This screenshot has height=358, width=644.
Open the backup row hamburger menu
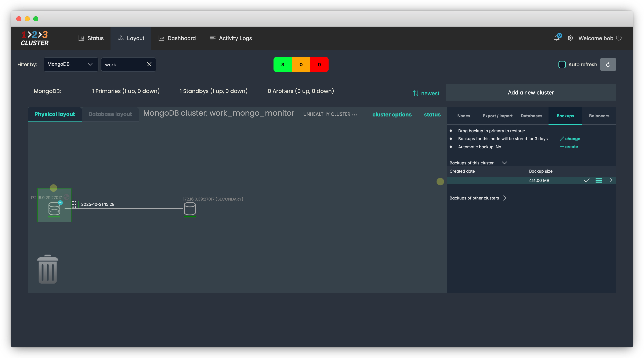click(x=599, y=180)
